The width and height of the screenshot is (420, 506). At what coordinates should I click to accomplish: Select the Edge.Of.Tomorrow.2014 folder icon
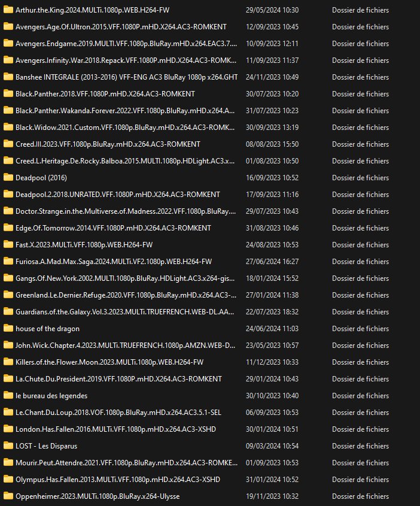[8, 228]
